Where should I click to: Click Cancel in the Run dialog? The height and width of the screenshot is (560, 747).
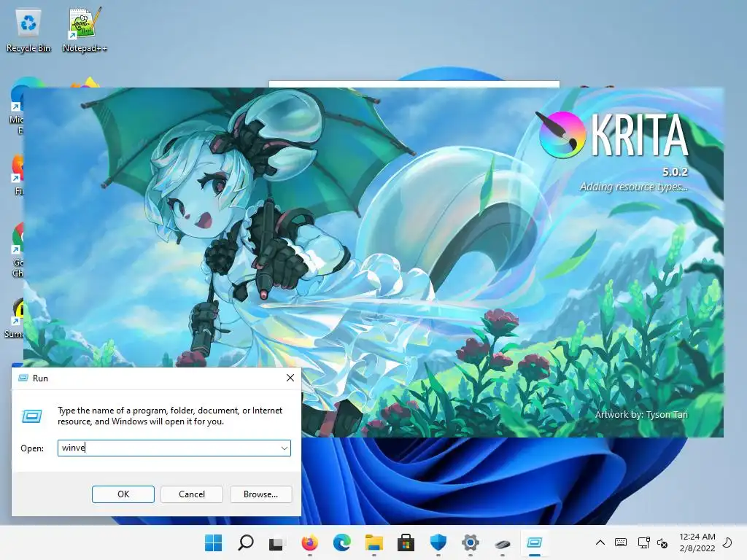coord(192,494)
